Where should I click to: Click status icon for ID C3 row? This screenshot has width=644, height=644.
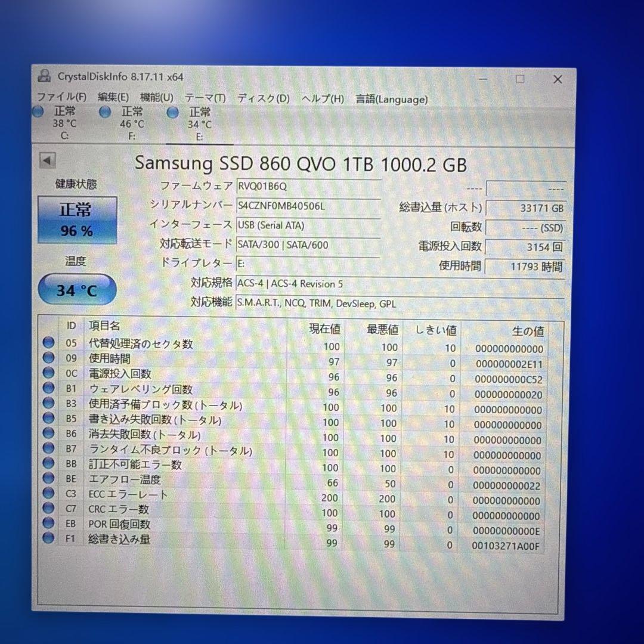(48, 493)
